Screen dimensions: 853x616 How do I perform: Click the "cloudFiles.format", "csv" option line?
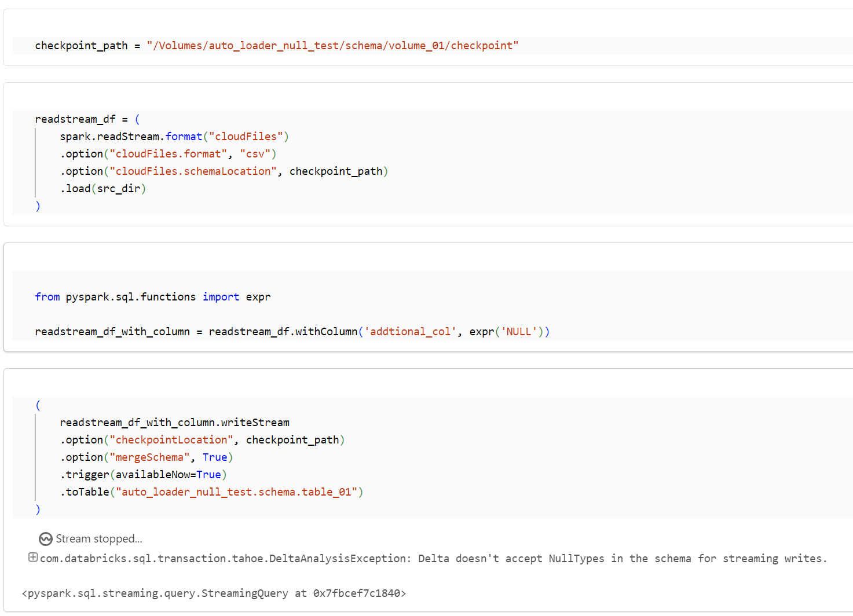[169, 154]
